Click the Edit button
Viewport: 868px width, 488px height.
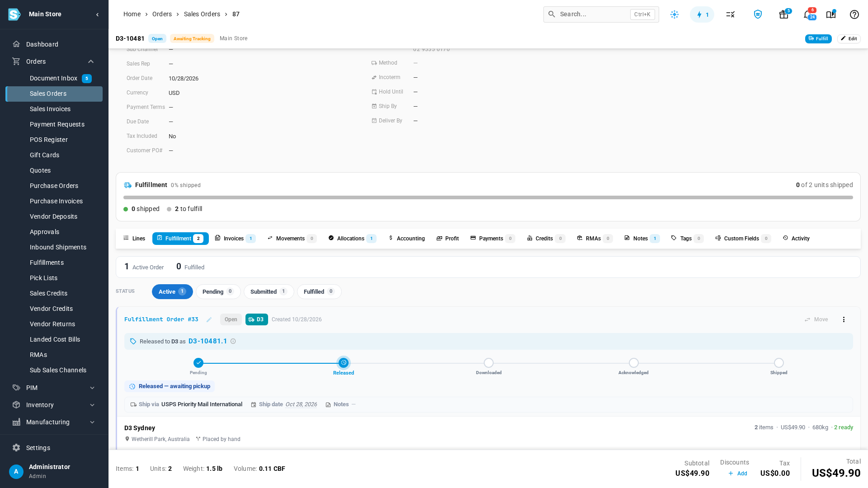click(x=849, y=39)
